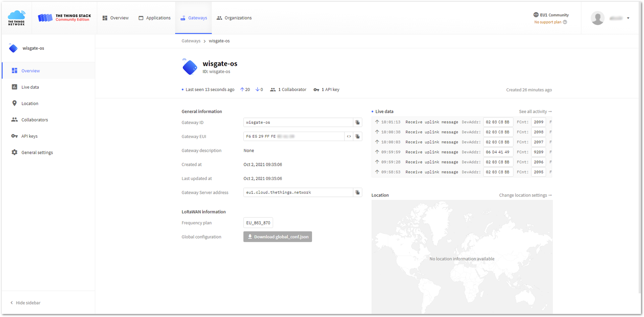Viewport: 644px width, 317px height.
Task: Open the 1 API key link
Action: coord(326,90)
